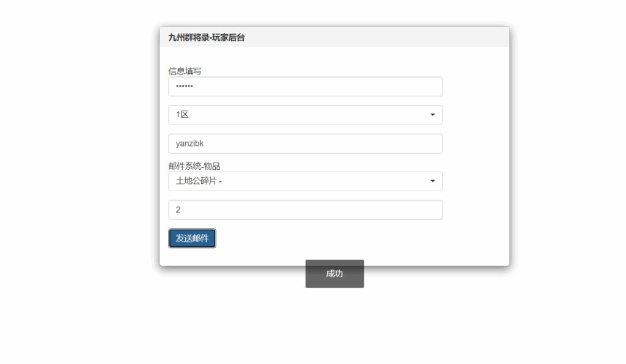Image resolution: width=626 pixels, height=364 pixels.
Task: Expand the item dropdown showing 土地公碎片
Action: [x=305, y=181]
